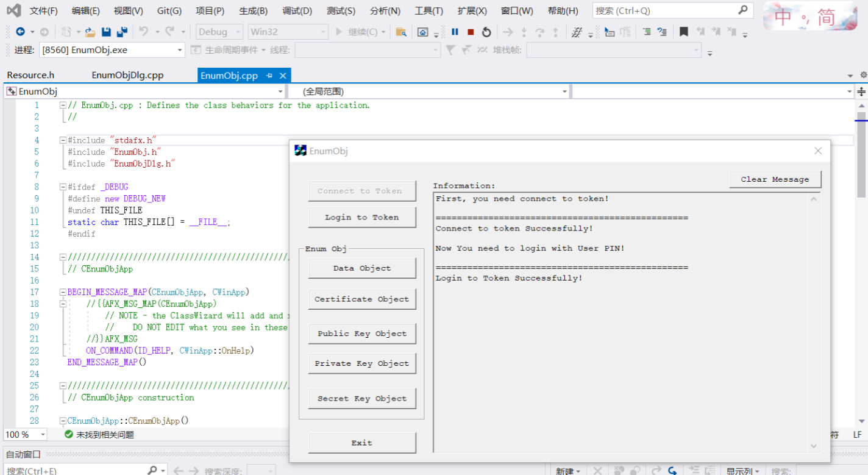
Task: Click the bookmark icon in the toolbar
Action: tap(684, 32)
